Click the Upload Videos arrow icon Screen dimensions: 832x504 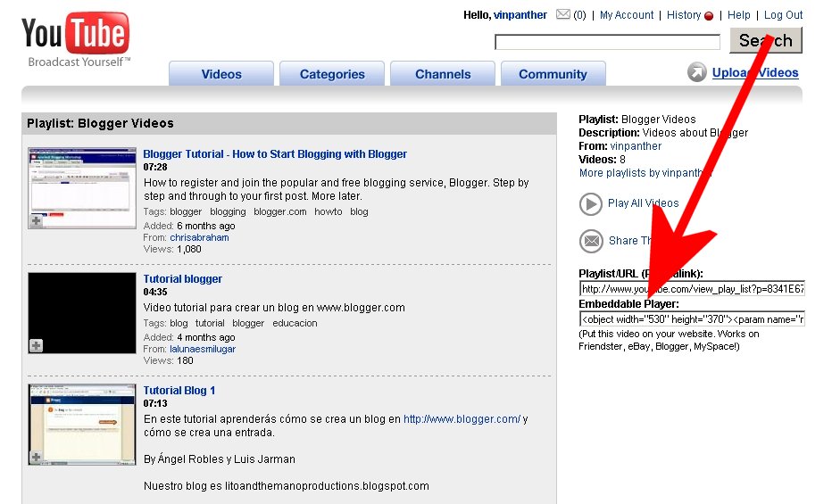pos(696,72)
